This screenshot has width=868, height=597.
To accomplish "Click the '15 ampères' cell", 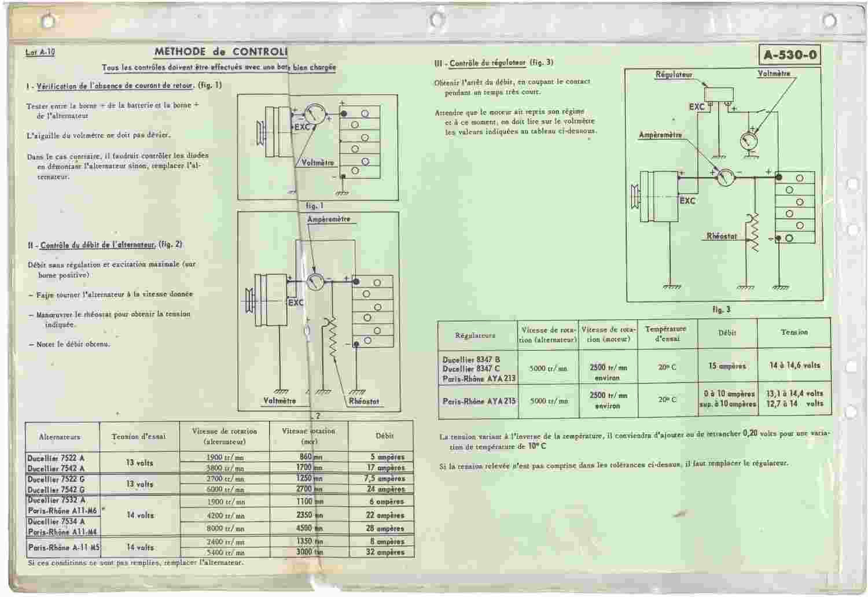I will point(727,366).
